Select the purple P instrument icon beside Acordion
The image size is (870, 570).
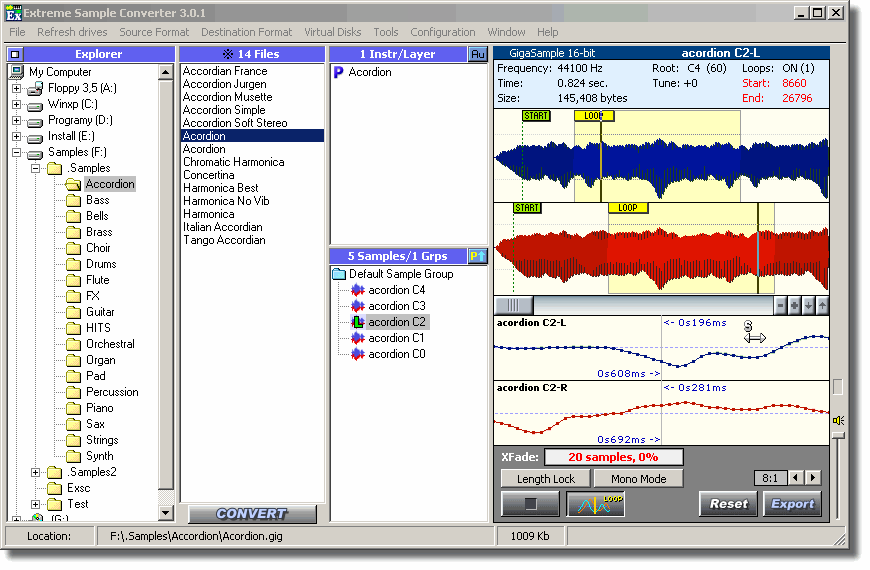tap(338, 72)
